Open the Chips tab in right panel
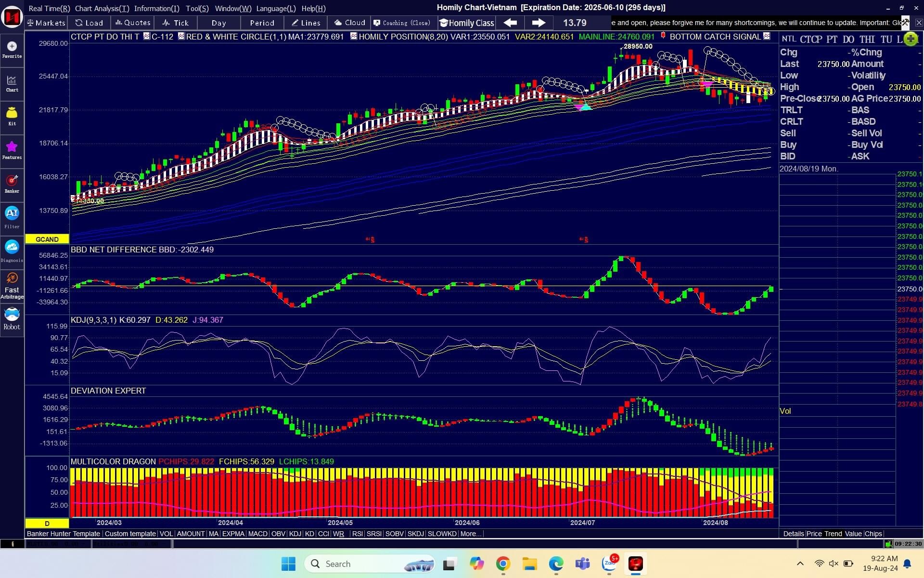Image resolution: width=924 pixels, height=578 pixels. (x=873, y=534)
